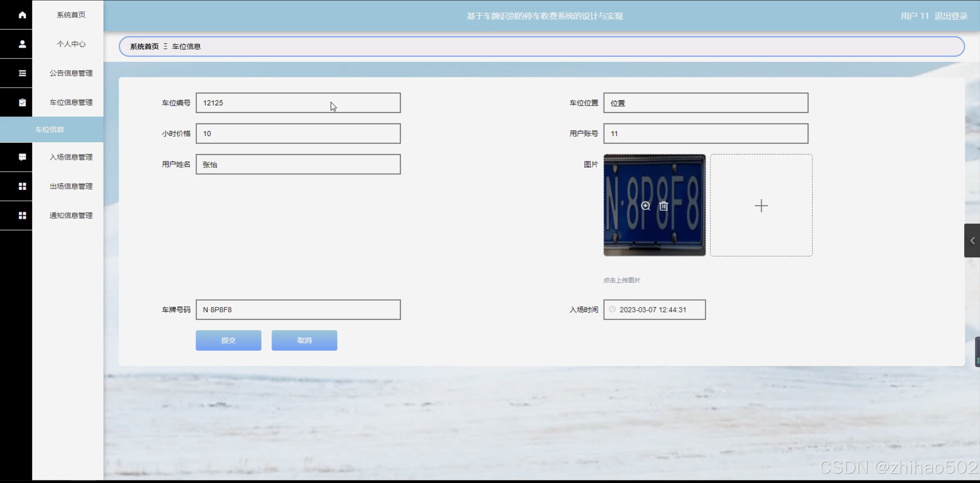Screen dimensions: 980x483
Task: Expand the right-side collapsed panel arrow
Action: (x=972, y=241)
